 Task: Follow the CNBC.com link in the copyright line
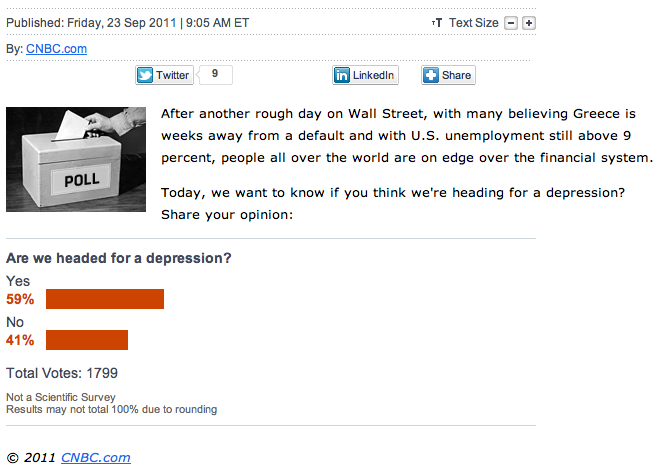pos(95,458)
